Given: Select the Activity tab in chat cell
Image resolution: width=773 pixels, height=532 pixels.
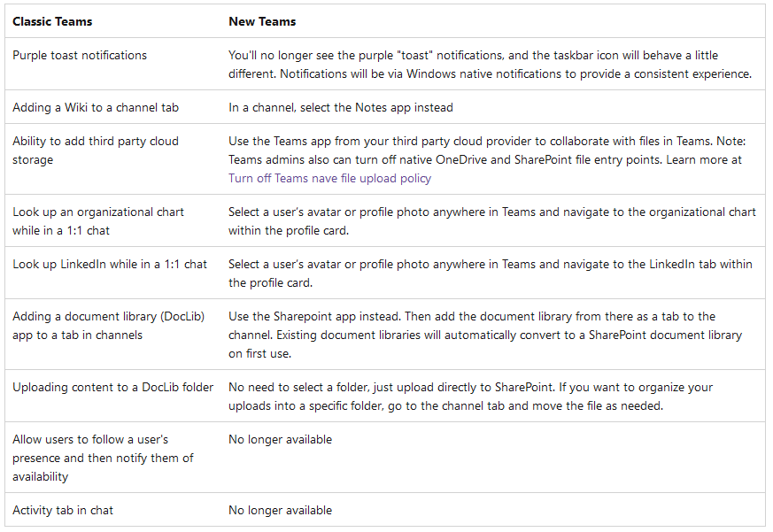Looking at the screenshot, I should [63, 510].
